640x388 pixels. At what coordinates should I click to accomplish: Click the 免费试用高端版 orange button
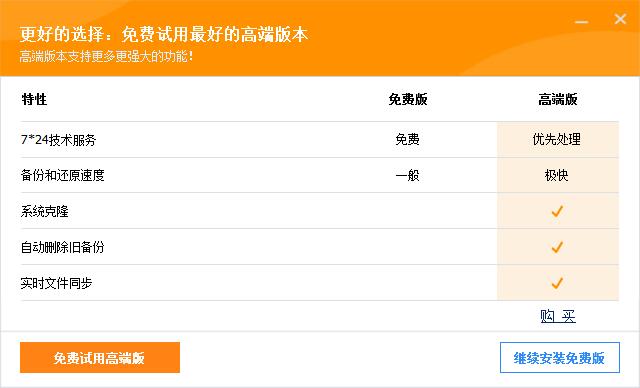100,357
